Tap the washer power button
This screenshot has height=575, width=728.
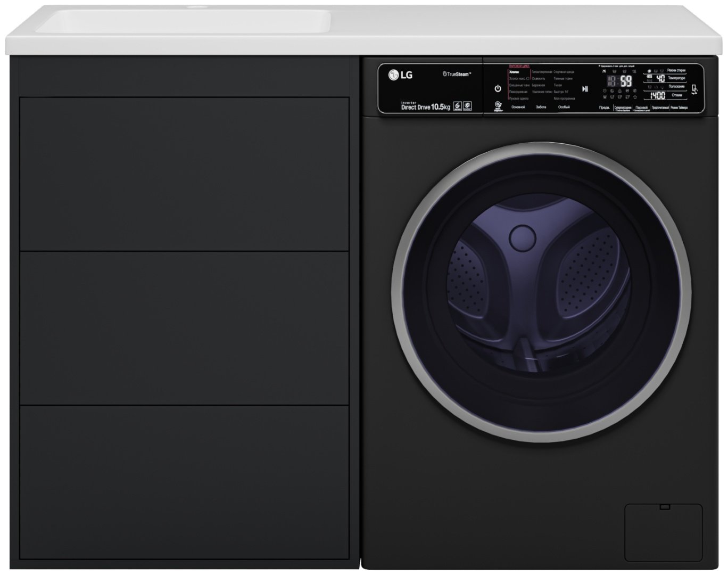[498, 88]
